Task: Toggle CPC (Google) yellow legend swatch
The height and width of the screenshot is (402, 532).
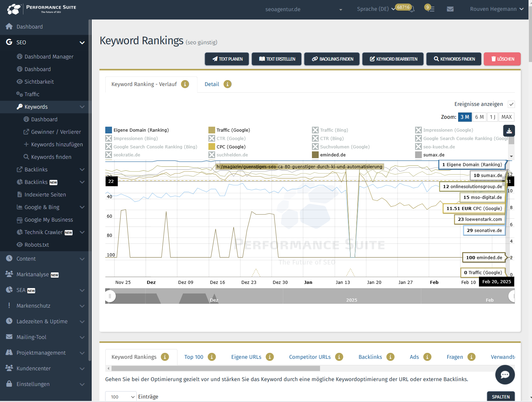Action: [212, 147]
